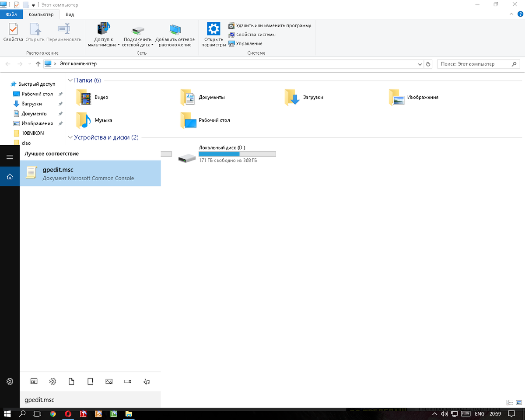Open Task View on taskbar
This screenshot has height=420, width=525.
[37, 413]
